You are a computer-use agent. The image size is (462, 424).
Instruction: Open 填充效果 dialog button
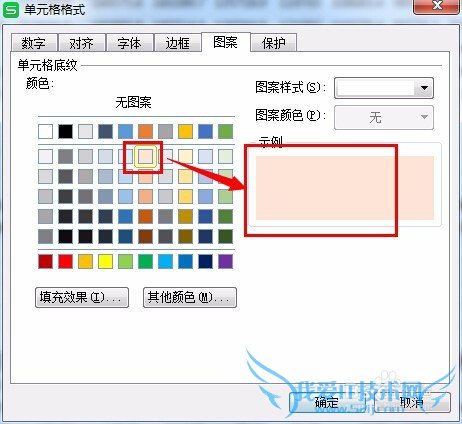point(82,297)
